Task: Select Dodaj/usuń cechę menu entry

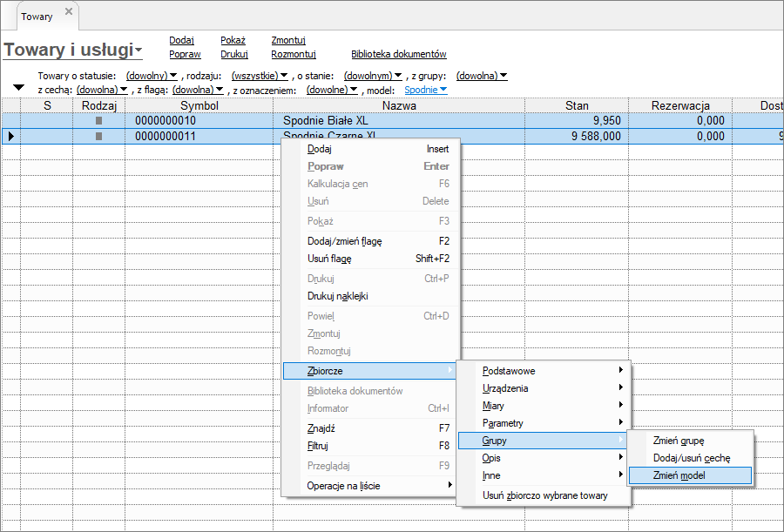Action: point(691,458)
